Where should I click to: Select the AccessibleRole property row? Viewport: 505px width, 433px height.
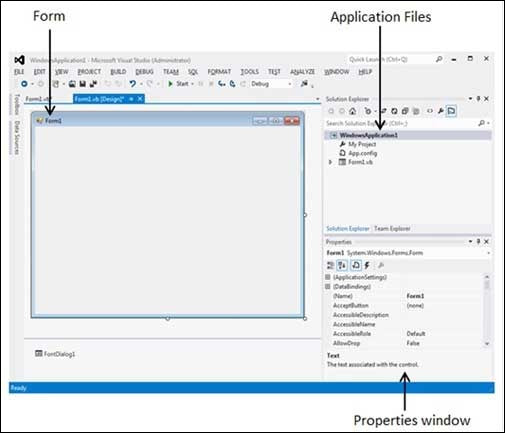click(x=404, y=334)
